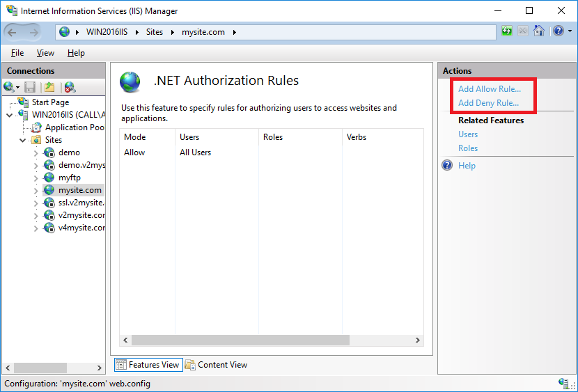Sort by the Users column header
This screenshot has width=578, height=392.
coord(217,137)
